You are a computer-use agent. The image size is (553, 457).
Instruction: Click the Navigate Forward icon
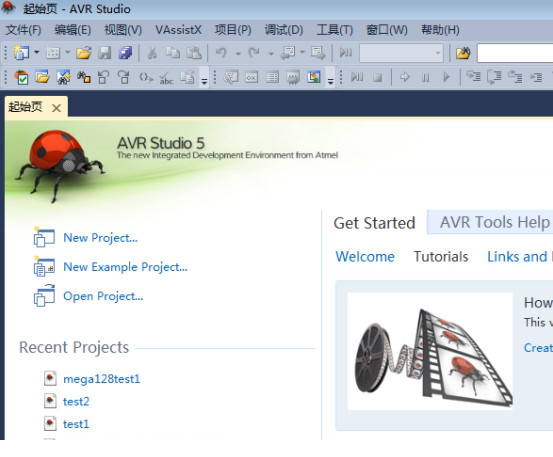(x=318, y=53)
